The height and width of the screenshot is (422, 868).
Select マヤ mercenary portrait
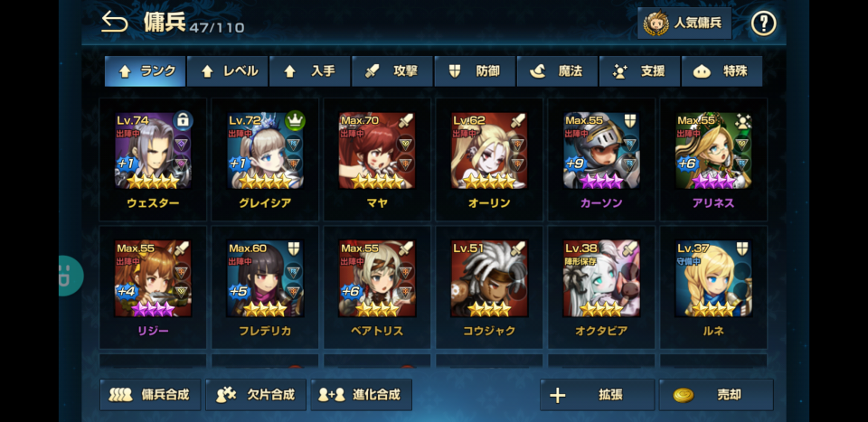tap(377, 150)
